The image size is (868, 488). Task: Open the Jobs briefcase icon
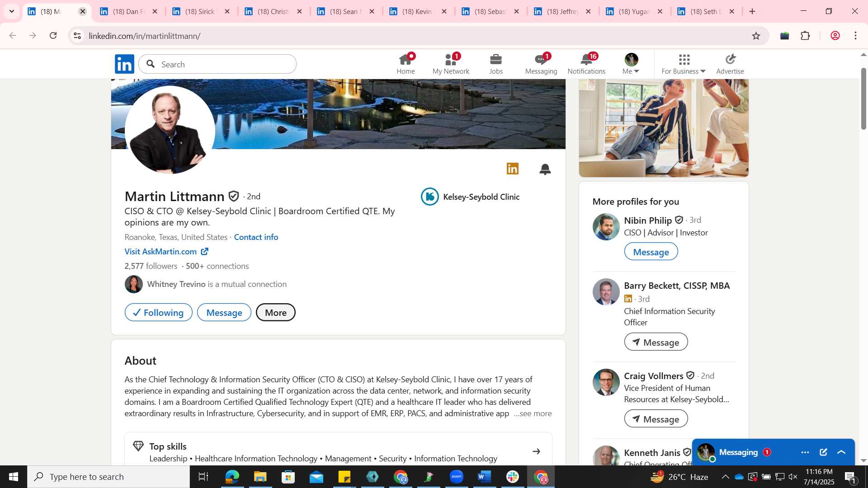pyautogui.click(x=496, y=64)
